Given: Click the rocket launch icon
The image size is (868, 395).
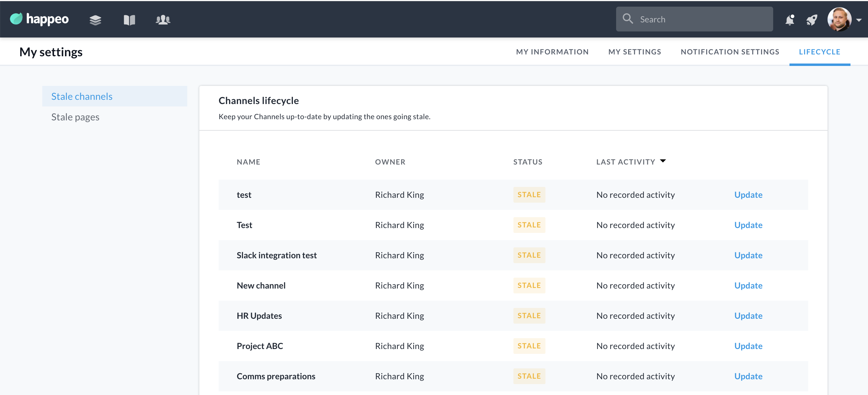Looking at the screenshot, I should [x=812, y=20].
